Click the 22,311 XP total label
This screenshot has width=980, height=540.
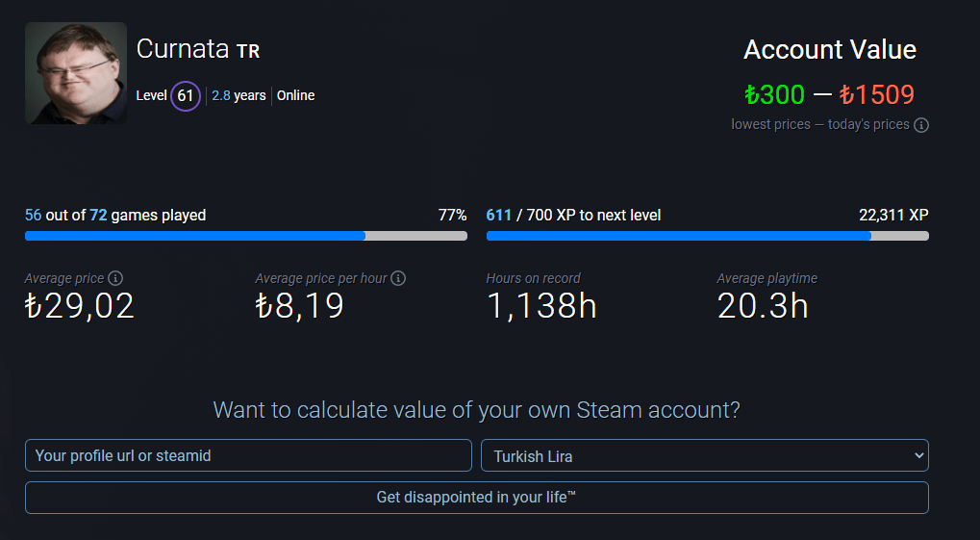(893, 215)
